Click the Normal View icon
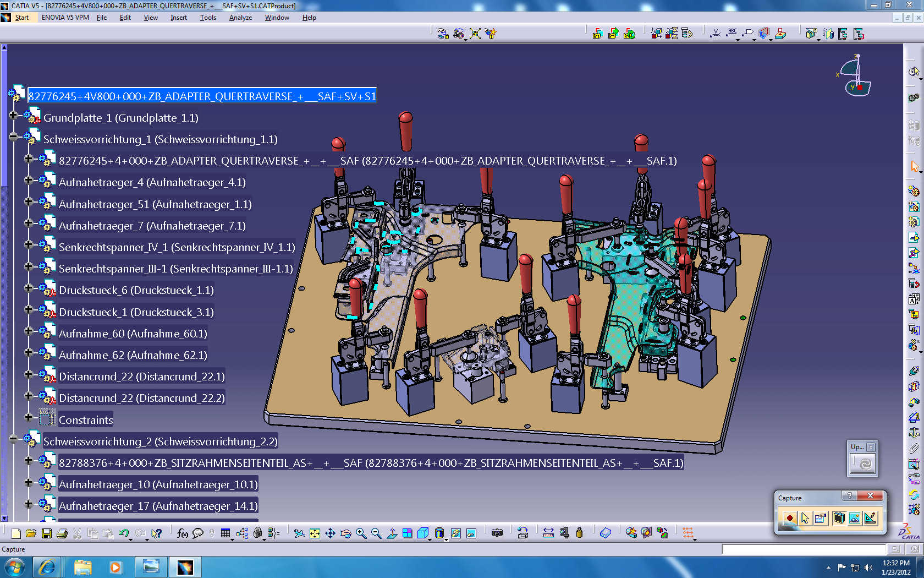Viewport: 924px width, 578px height. tap(392, 533)
